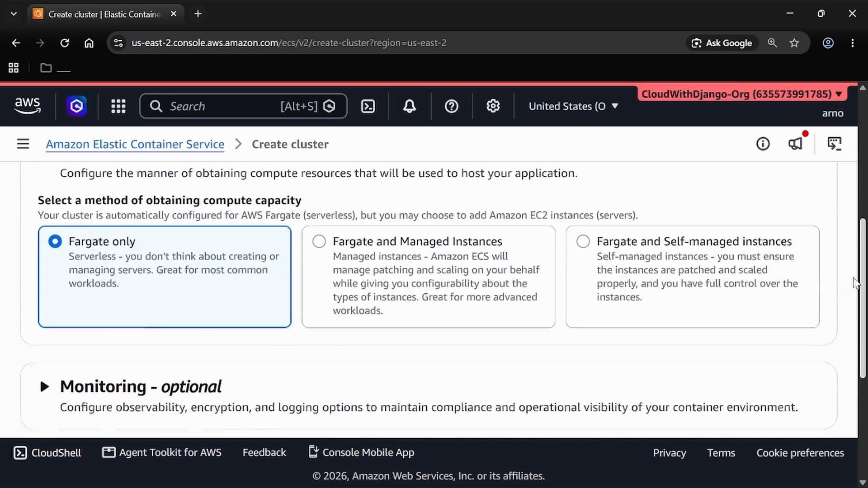Bookmark this page with the star
Viewport: 868px width, 488px height.
(x=794, y=43)
